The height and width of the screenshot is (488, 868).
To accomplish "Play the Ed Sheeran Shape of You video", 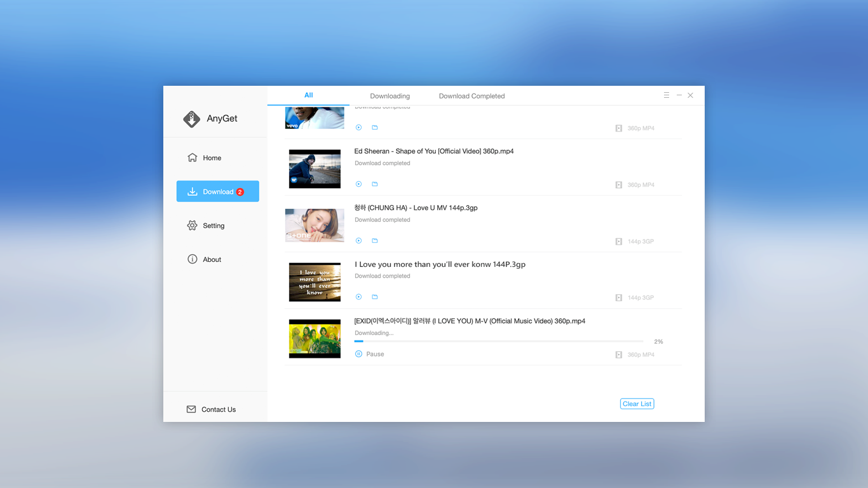I will [358, 184].
